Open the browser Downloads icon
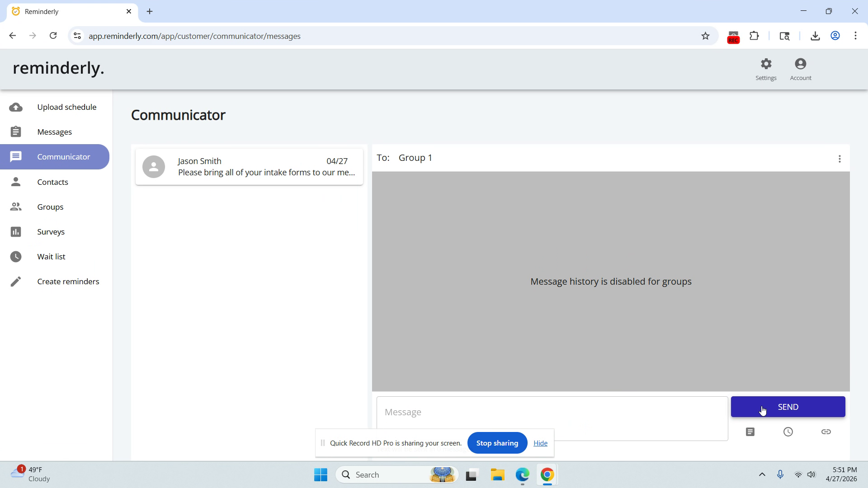Viewport: 868px width, 488px height. tap(815, 36)
